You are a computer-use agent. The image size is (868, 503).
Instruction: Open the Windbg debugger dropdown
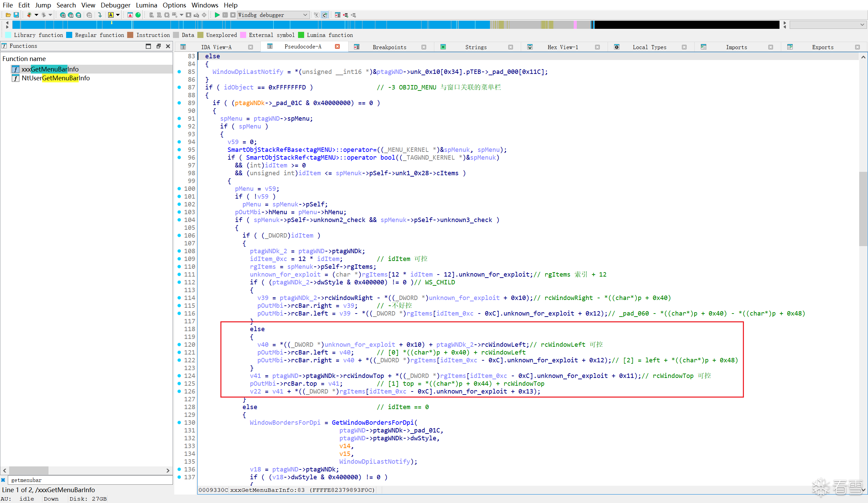(305, 15)
